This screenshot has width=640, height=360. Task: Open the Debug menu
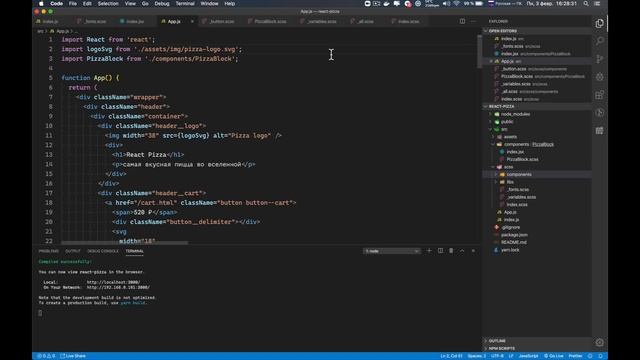click(x=162, y=4)
